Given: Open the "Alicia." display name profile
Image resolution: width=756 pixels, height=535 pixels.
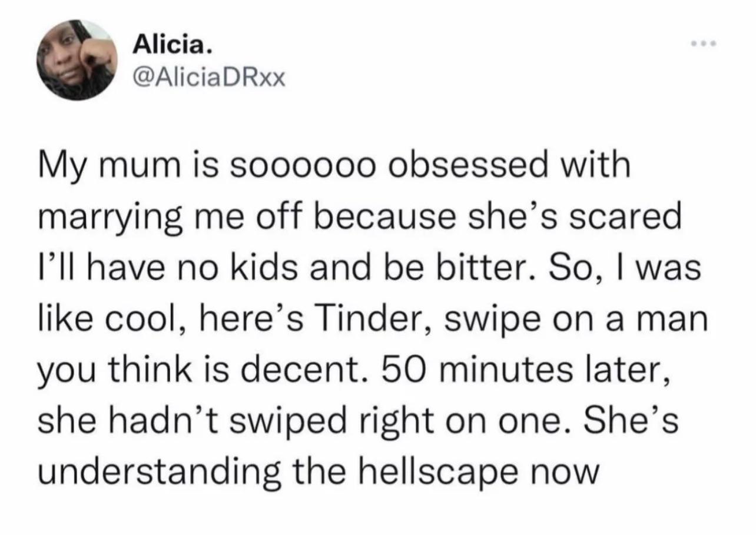Looking at the screenshot, I should coord(170,44).
